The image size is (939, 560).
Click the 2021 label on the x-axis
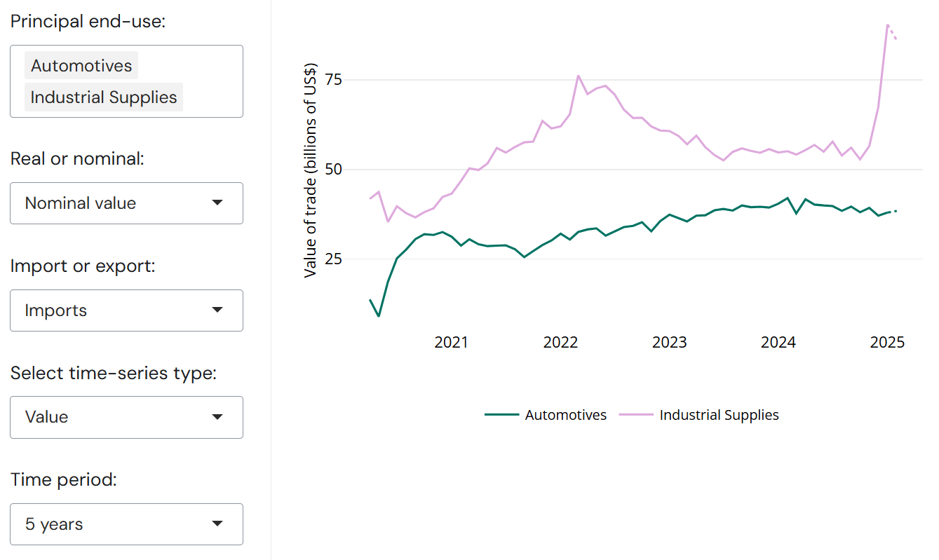tap(451, 343)
